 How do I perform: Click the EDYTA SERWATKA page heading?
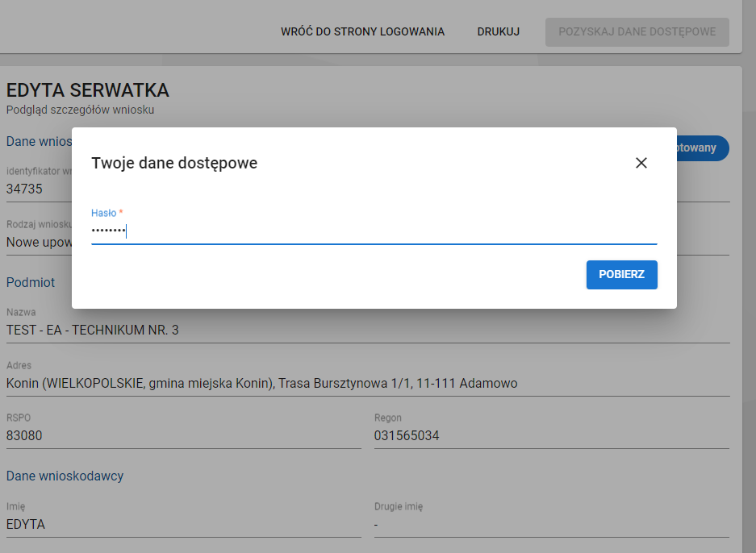coord(87,90)
